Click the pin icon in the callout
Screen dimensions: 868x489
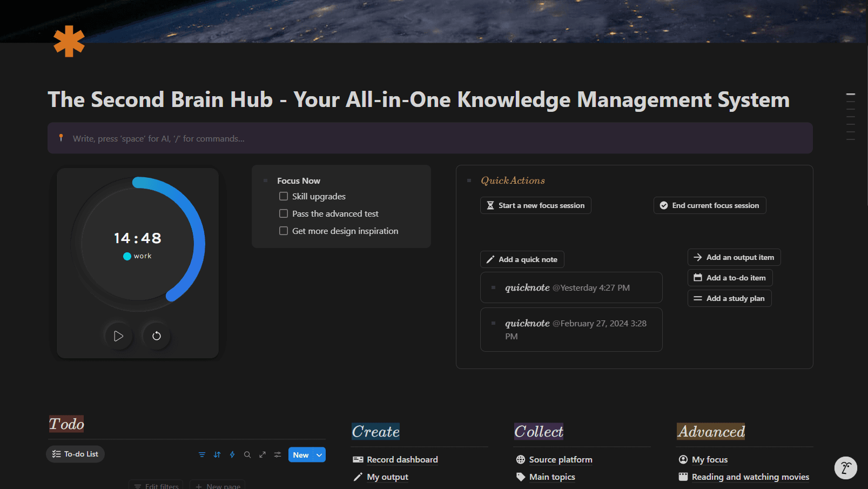[61, 138]
